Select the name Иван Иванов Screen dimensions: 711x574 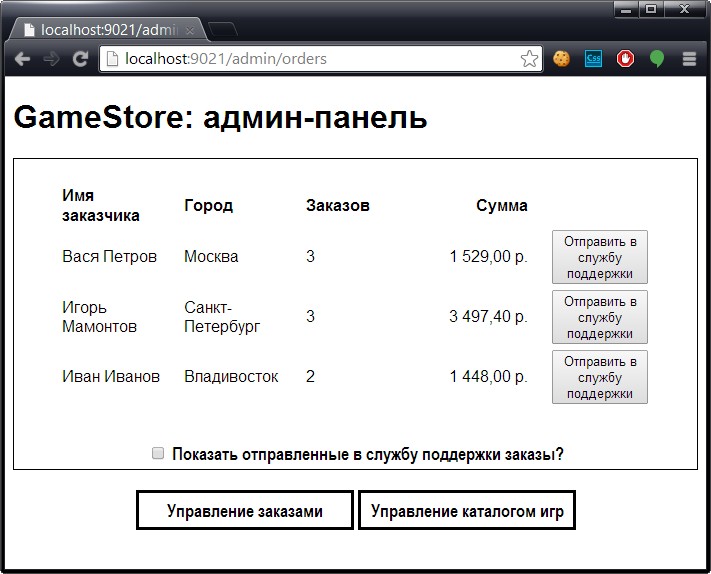click(111, 376)
